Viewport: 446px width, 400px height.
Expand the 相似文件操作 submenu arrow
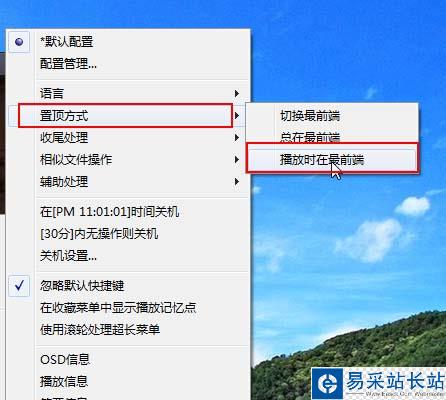pyautogui.click(x=237, y=159)
